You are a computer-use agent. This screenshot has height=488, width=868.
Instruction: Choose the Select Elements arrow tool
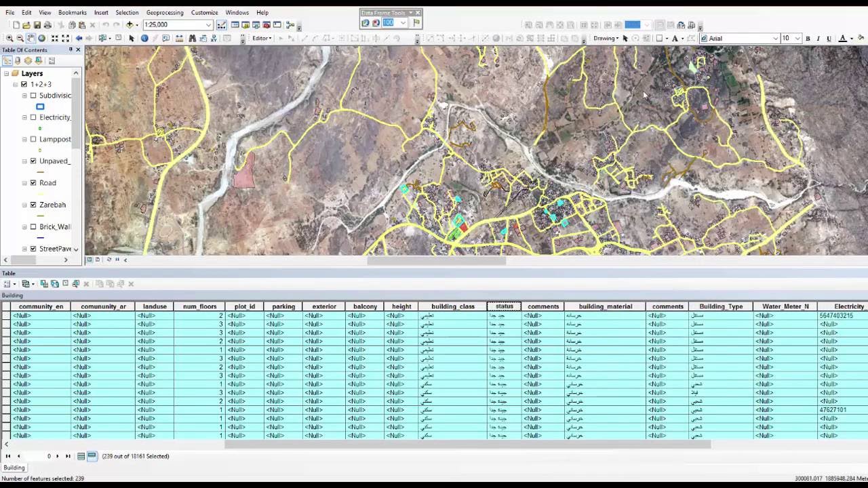(132, 39)
